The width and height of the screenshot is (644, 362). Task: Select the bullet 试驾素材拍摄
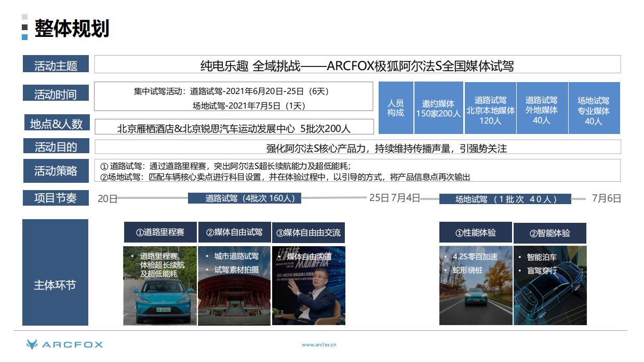click(x=236, y=270)
